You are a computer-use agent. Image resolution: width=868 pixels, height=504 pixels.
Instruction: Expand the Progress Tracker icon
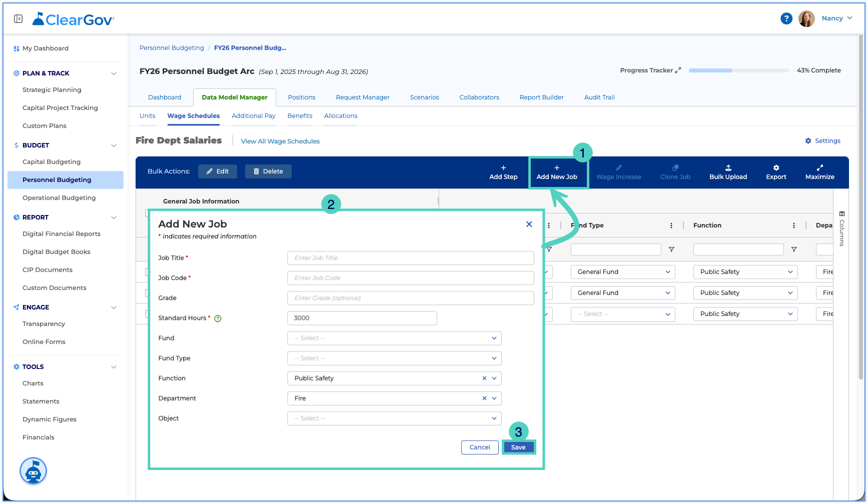click(678, 70)
